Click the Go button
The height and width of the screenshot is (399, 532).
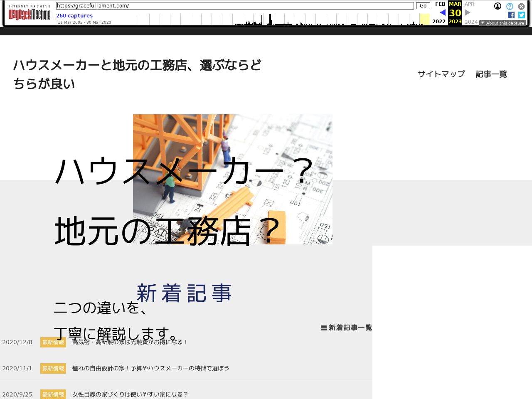click(423, 6)
